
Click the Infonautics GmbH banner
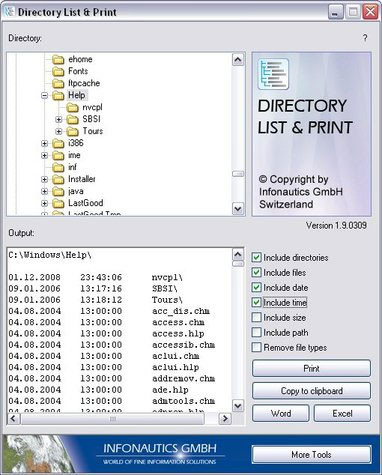(159, 454)
